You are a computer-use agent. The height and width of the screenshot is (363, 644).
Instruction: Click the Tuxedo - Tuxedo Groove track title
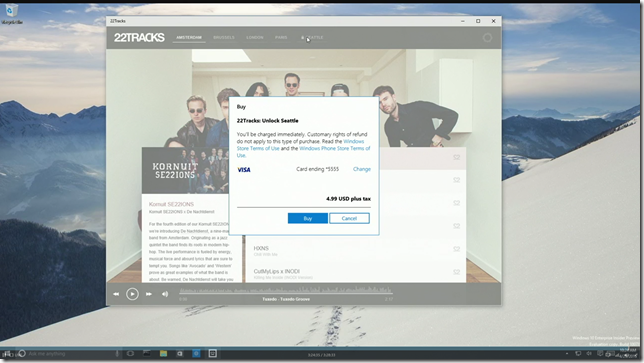286,299
